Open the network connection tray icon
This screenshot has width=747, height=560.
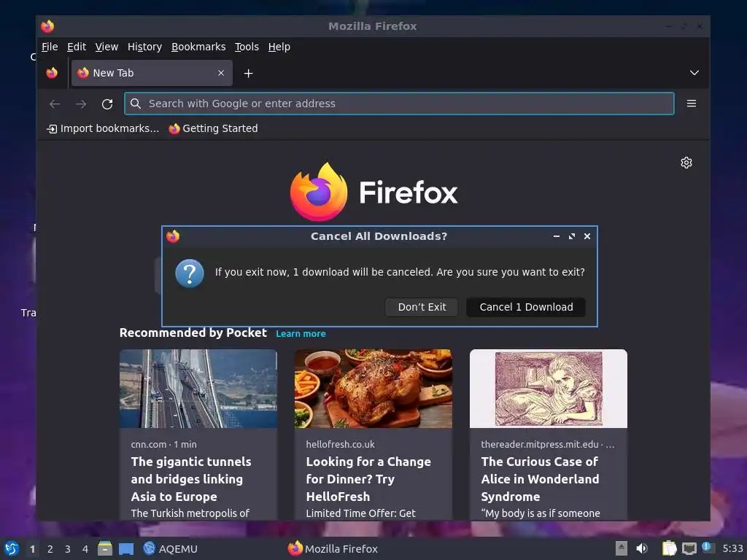(x=689, y=548)
